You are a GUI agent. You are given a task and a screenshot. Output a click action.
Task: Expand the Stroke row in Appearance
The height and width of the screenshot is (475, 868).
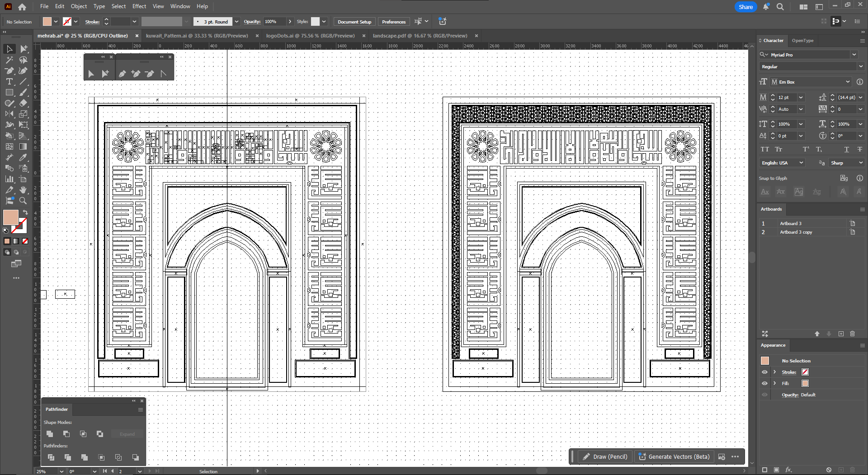(x=774, y=372)
